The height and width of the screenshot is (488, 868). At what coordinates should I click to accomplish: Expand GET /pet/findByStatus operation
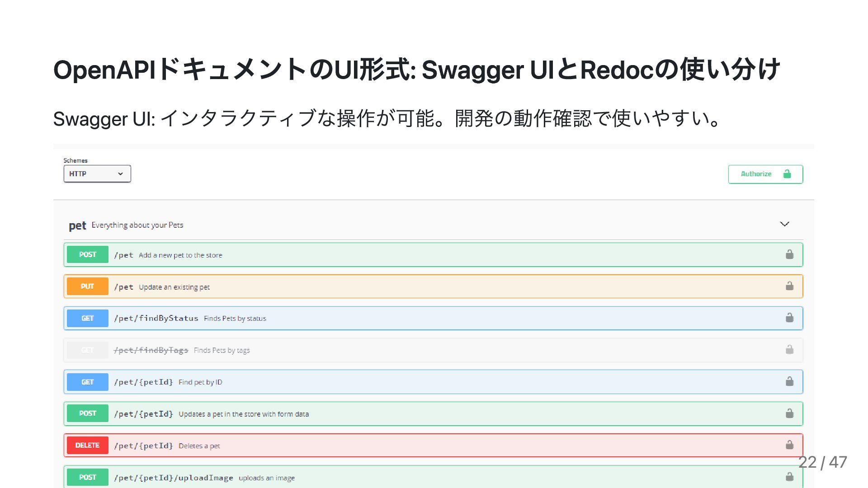pos(433,318)
